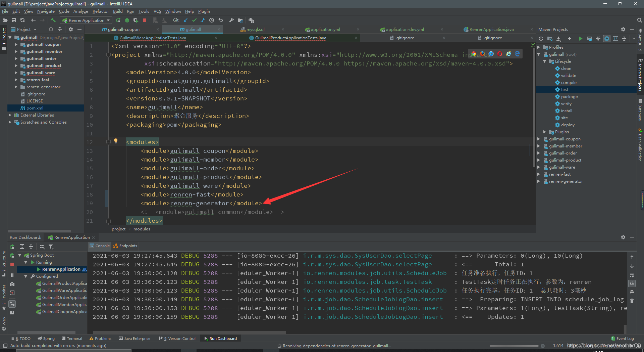Toggle the 1: Project tool window stripe
Viewport: 644px width, 352px height.
(4, 39)
